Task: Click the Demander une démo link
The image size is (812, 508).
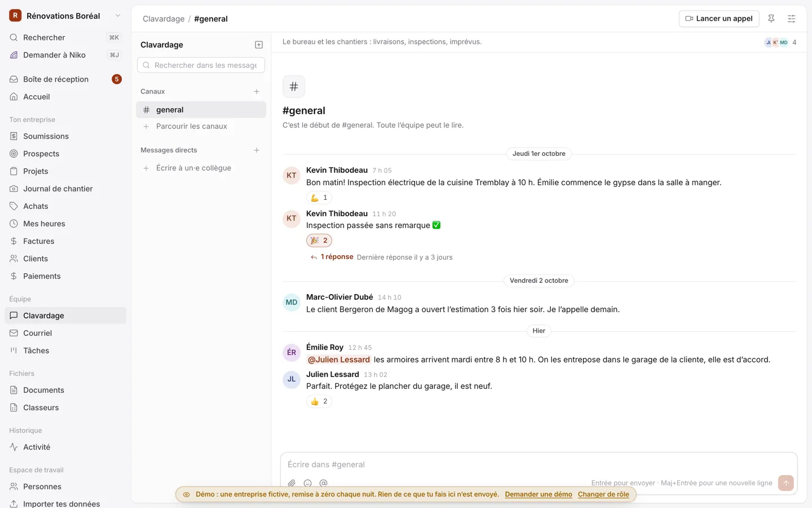Action: [x=539, y=494]
